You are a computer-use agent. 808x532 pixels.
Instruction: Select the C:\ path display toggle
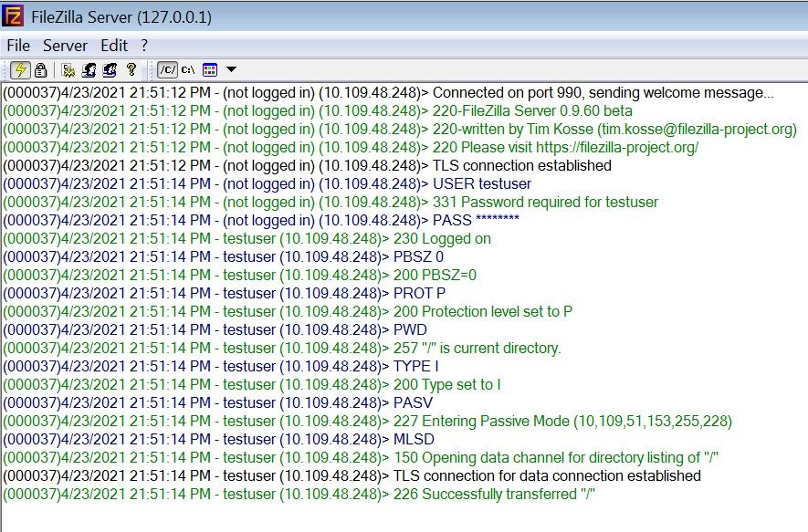tap(189, 69)
